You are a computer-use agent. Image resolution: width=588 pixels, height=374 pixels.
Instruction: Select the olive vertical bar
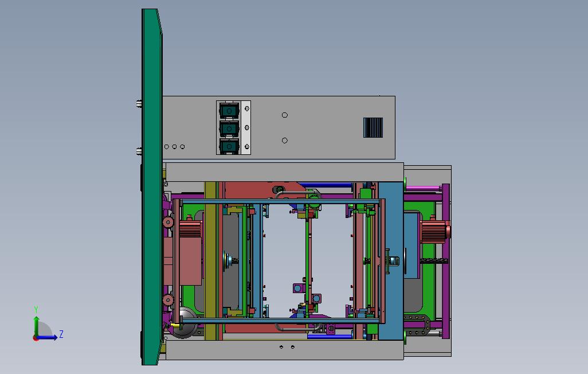(211, 261)
